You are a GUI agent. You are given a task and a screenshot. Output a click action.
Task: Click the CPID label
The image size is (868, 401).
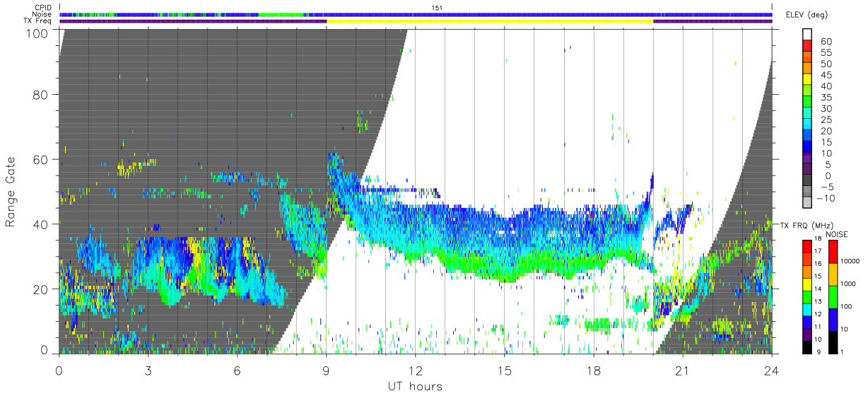click(x=43, y=8)
